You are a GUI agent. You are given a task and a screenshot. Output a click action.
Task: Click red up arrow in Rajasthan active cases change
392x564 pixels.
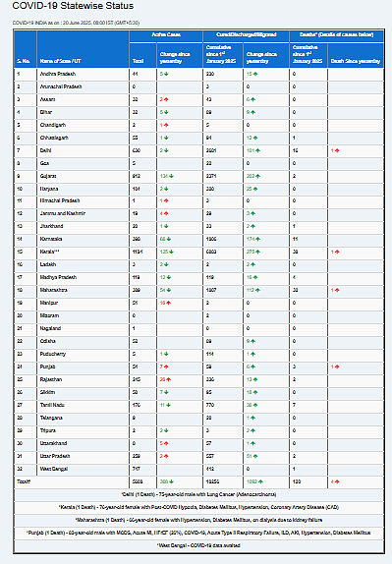click(168, 379)
